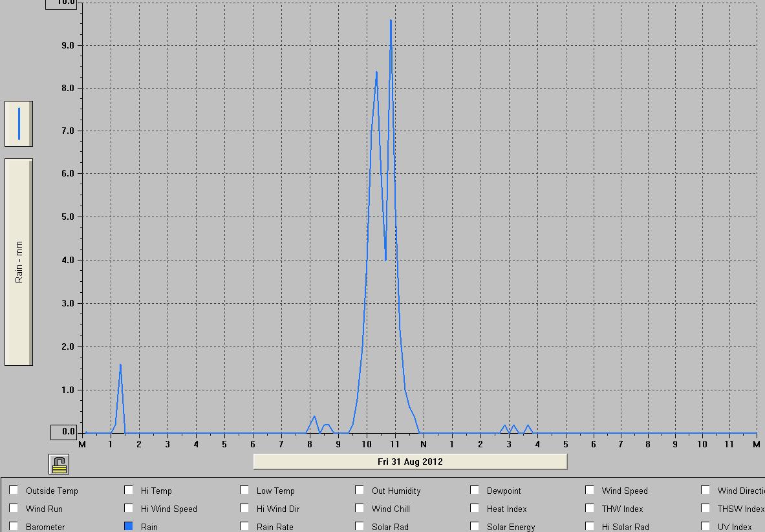Enable the Wind Direction checkbox
765x532 pixels.
click(706, 490)
